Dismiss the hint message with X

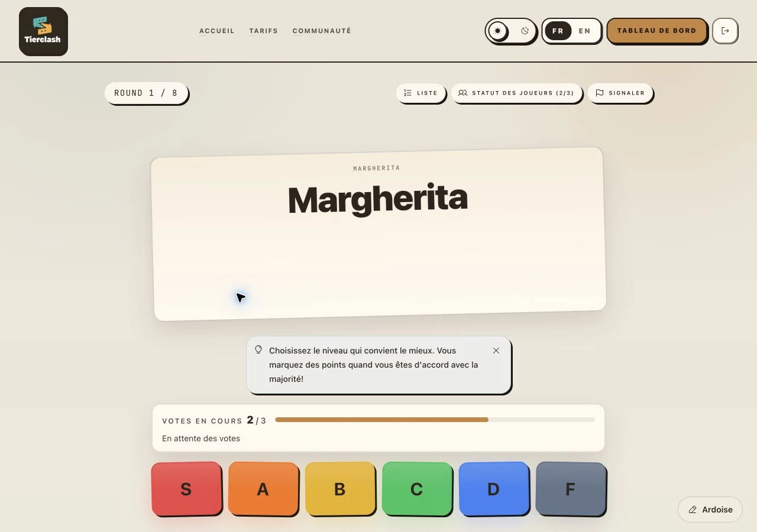point(496,351)
